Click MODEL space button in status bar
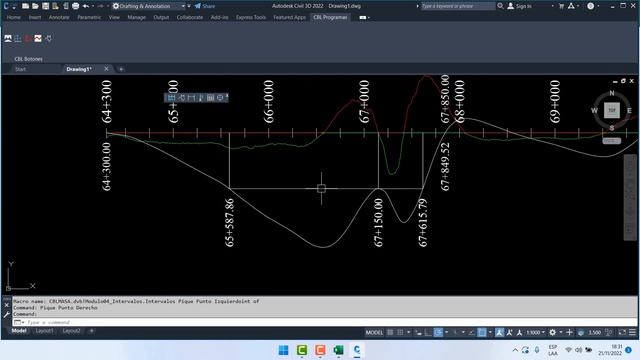This screenshot has width=640, height=360. (374, 333)
